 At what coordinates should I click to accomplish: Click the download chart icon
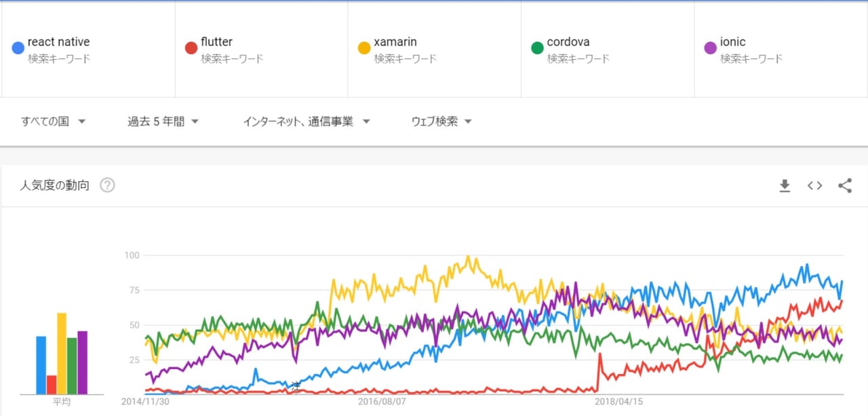[785, 186]
